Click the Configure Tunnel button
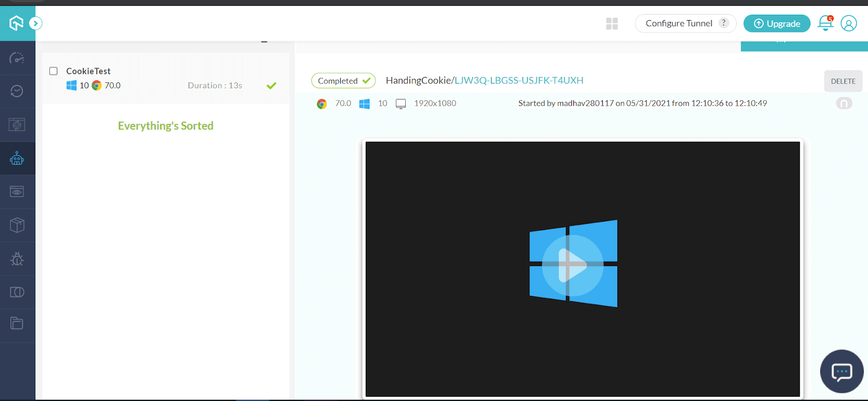The image size is (868, 401). coord(685,23)
